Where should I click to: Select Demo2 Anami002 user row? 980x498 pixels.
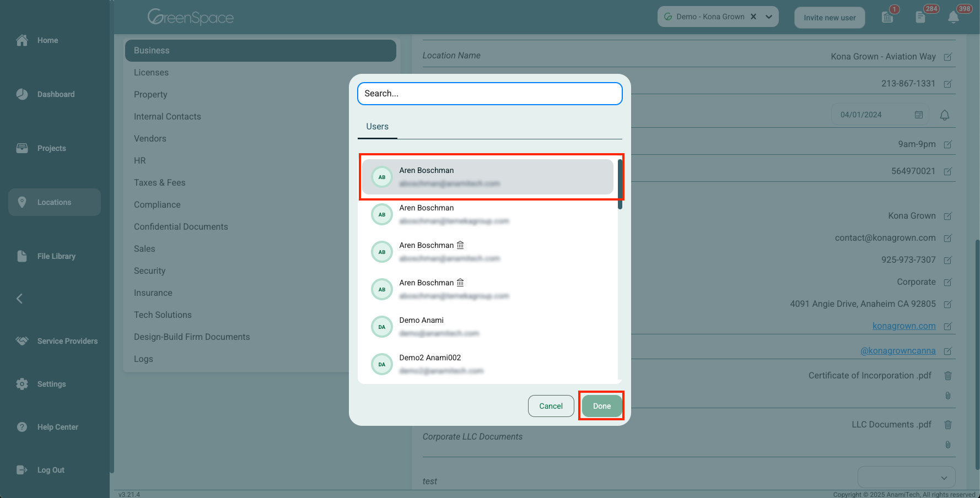488,364
